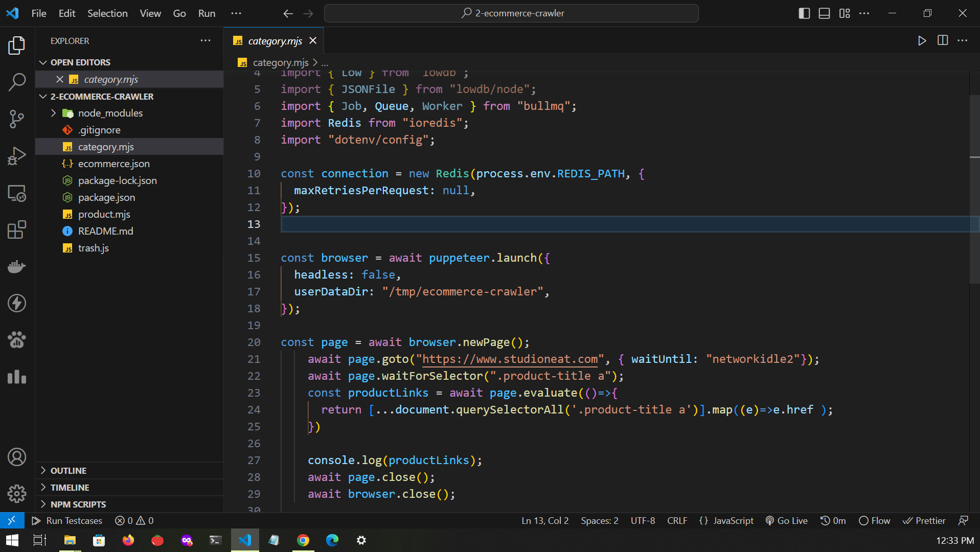Click the command center search box
The width and height of the screenshot is (980, 552).
click(511, 13)
